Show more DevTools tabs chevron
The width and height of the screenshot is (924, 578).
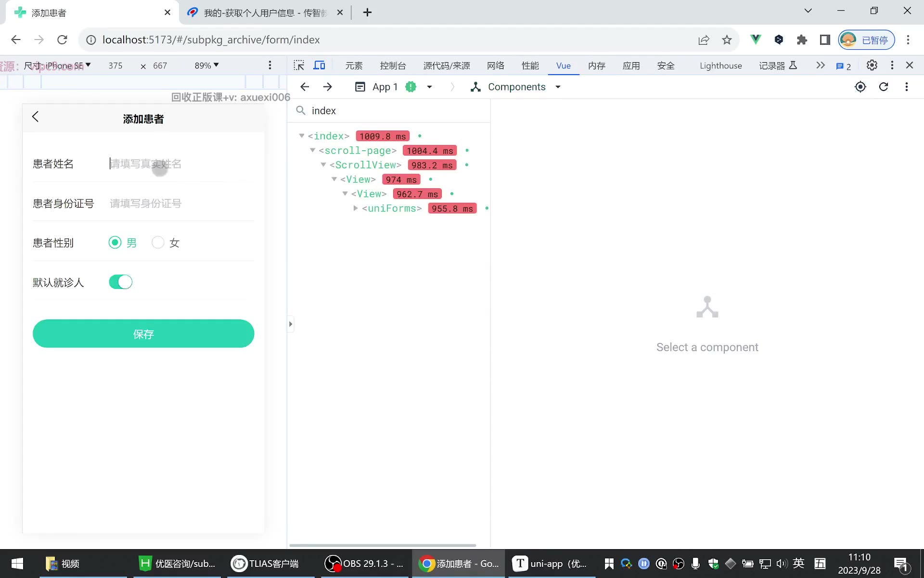(x=821, y=65)
